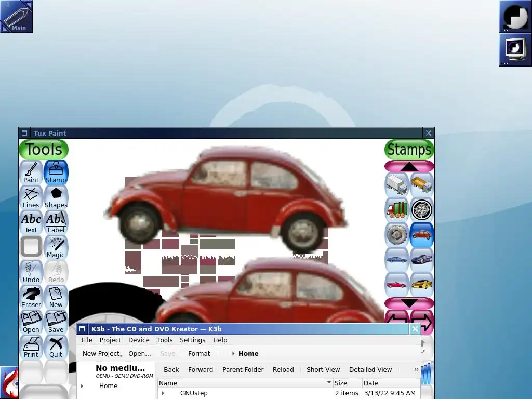Image resolution: width=532 pixels, height=399 pixels.
Task: Pick the dark blue sports car stamp
Action: click(x=422, y=260)
